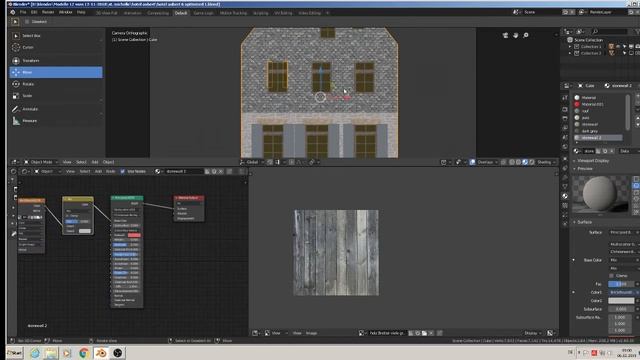Click the Overlays toggle icon in viewport header
Screen dimensions: 640x360
click(472, 162)
